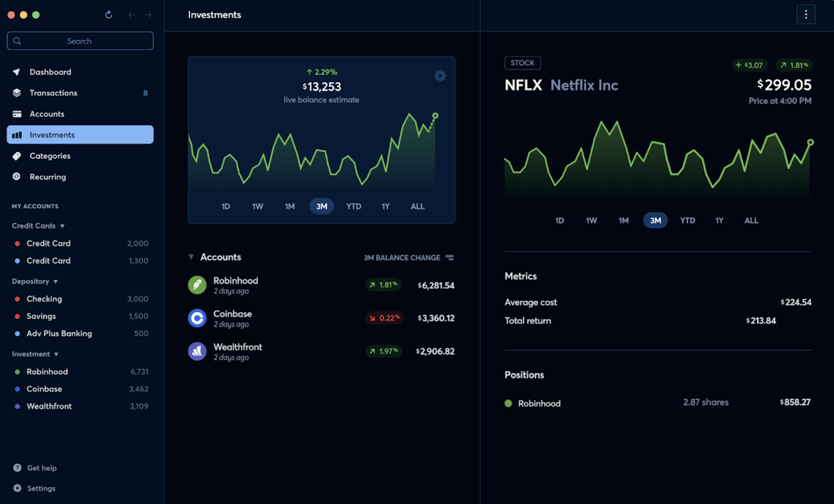Click the refresh icon in the sidebar header
Viewport: 834px width, 504px height.
pyautogui.click(x=108, y=15)
